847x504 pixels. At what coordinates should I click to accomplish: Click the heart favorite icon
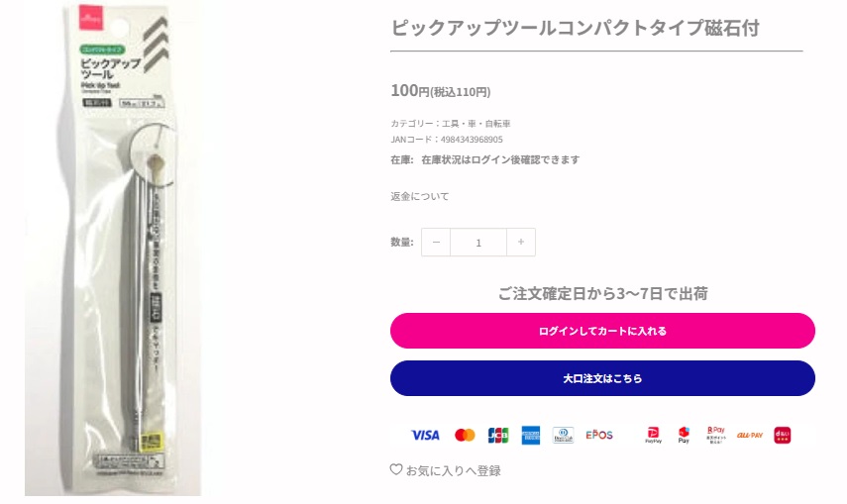[x=396, y=470]
